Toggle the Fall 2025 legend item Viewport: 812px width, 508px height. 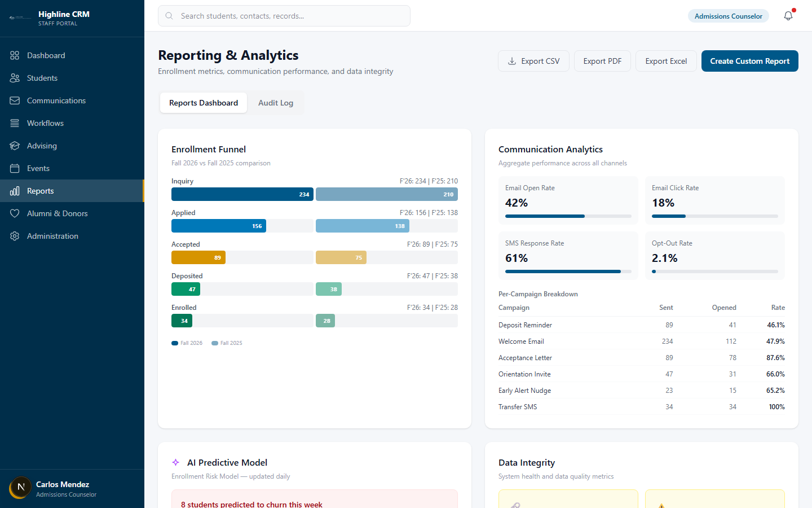[x=226, y=343]
